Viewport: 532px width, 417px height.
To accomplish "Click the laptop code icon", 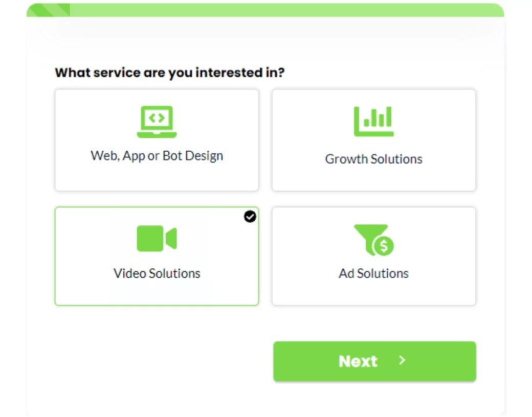I will [x=157, y=122].
